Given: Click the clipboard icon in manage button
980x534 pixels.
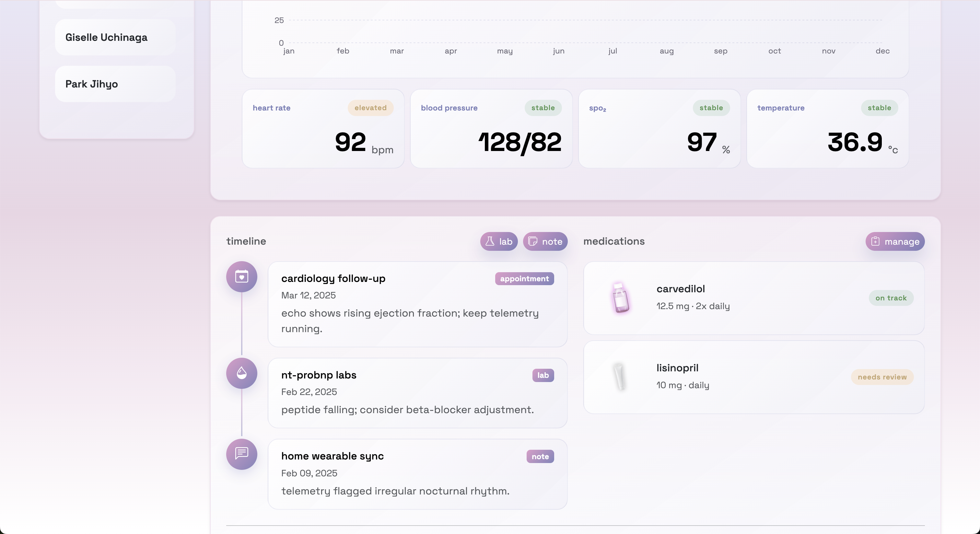Looking at the screenshot, I should coord(875,241).
